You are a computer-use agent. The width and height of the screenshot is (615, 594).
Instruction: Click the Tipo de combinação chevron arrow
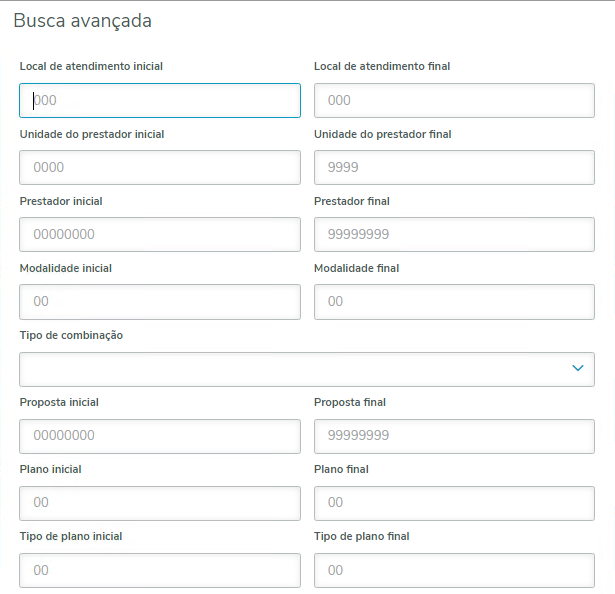tap(577, 369)
